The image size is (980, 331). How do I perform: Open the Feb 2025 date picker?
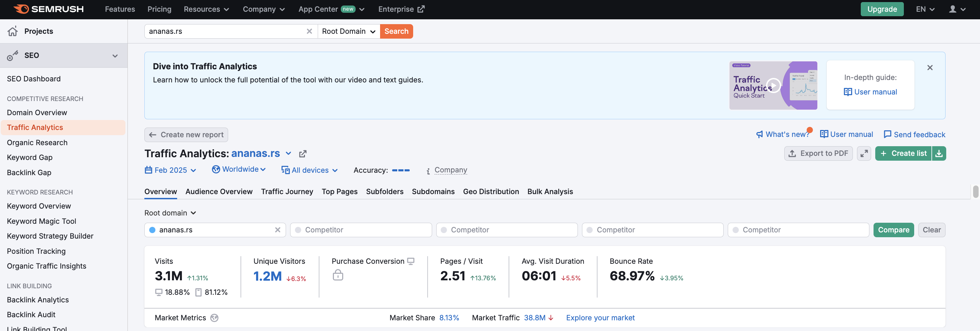tap(171, 170)
